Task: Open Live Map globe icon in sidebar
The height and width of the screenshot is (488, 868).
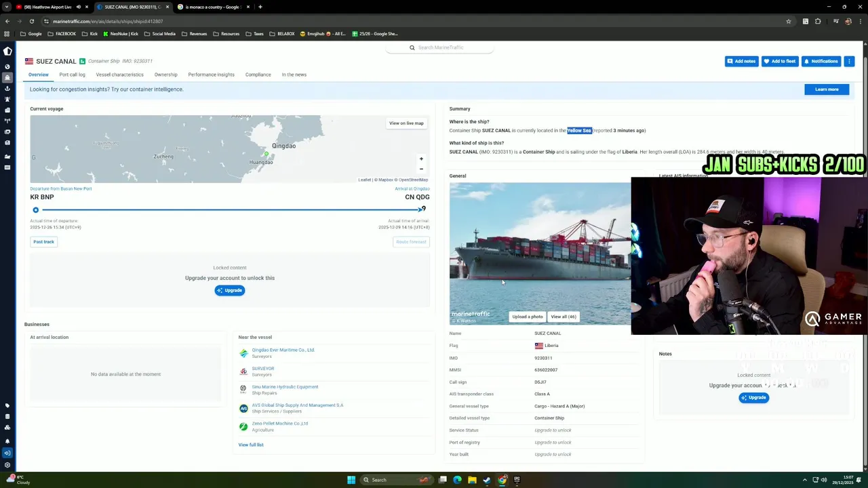Action: point(7,66)
